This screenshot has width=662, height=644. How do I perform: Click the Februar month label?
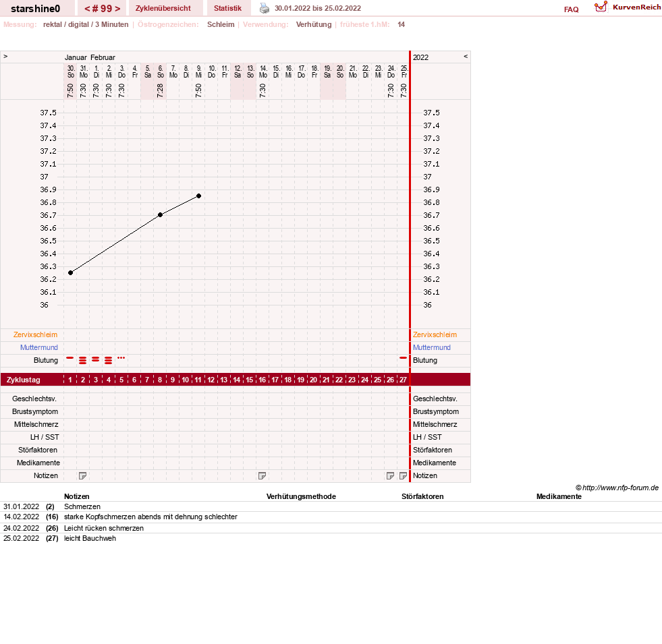tap(103, 57)
